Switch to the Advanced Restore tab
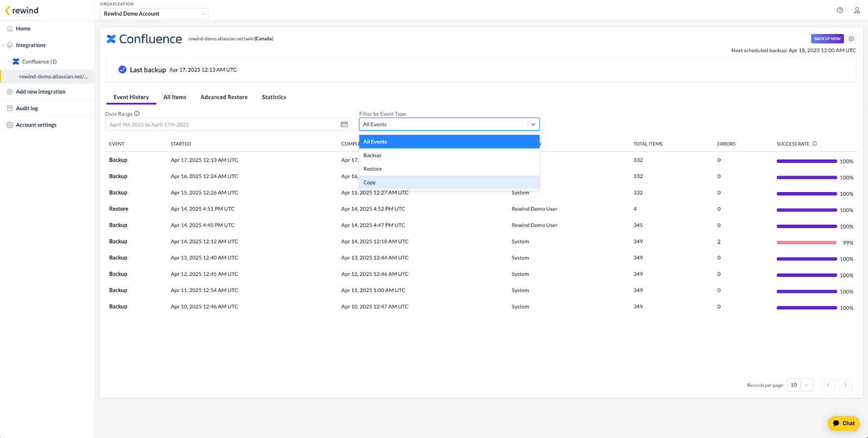Image resolution: width=868 pixels, height=438 pixels. [224, 97]
